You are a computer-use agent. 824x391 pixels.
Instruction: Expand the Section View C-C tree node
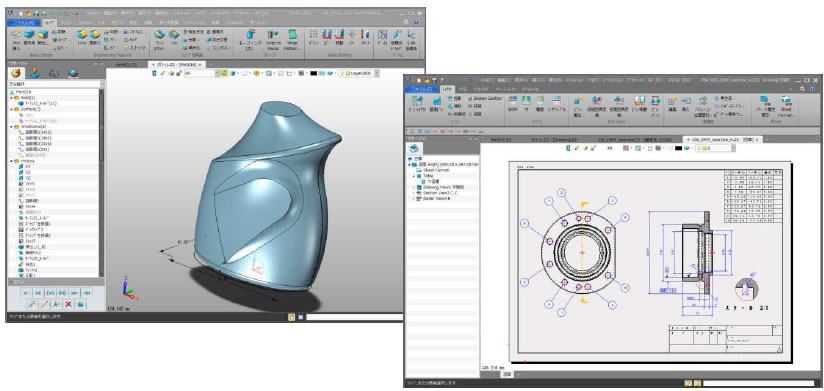click(413, 193)
